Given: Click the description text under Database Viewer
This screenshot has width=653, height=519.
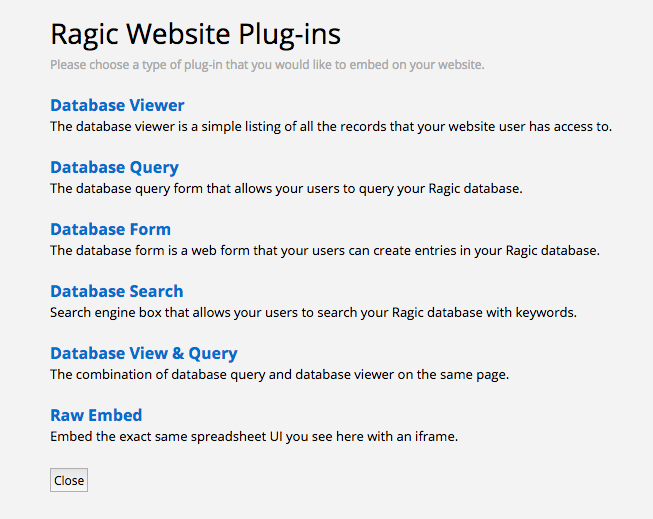Looking at the screenshot, I should (331, 127).
